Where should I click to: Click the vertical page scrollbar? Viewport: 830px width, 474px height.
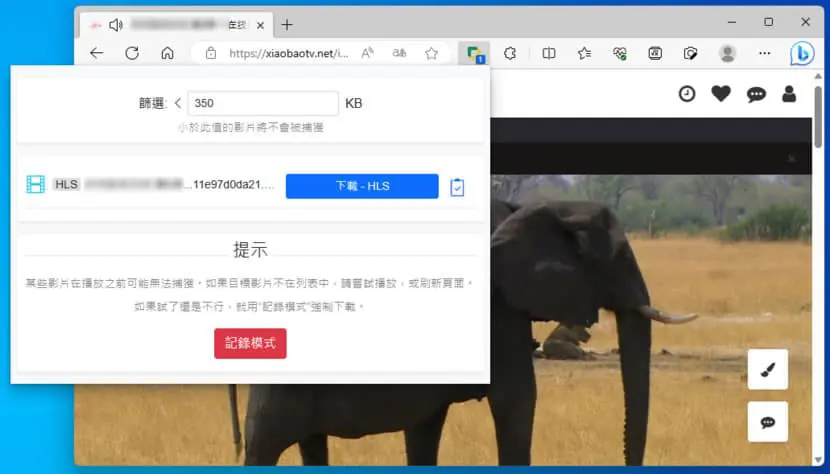(x=818, y=117)
